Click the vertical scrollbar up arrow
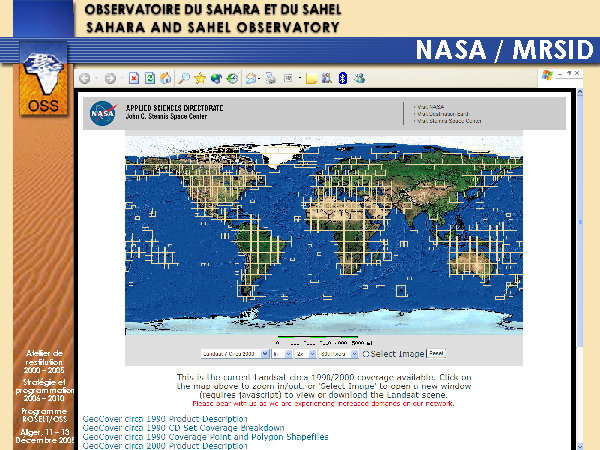The image size is (600, 450). (x=580, y=92)
